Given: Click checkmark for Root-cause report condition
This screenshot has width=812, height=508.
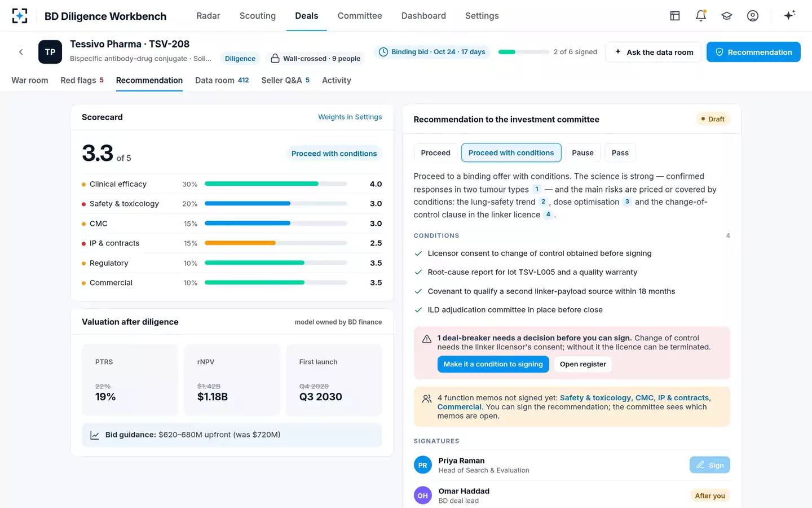Looking at the screenshot, I should click(418, 272).
